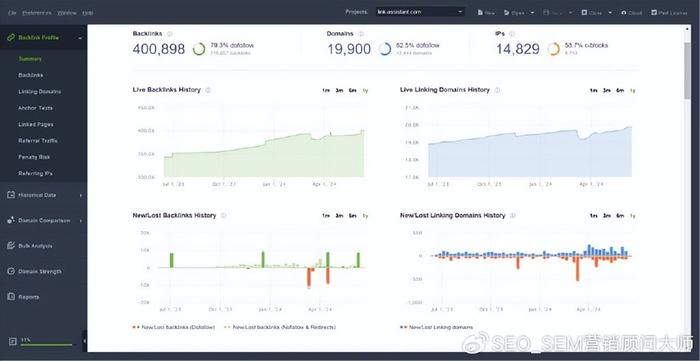Click info icon for New/Lost Backlinks History
This screenshot has width=700, height=361.
pos(223,216)
